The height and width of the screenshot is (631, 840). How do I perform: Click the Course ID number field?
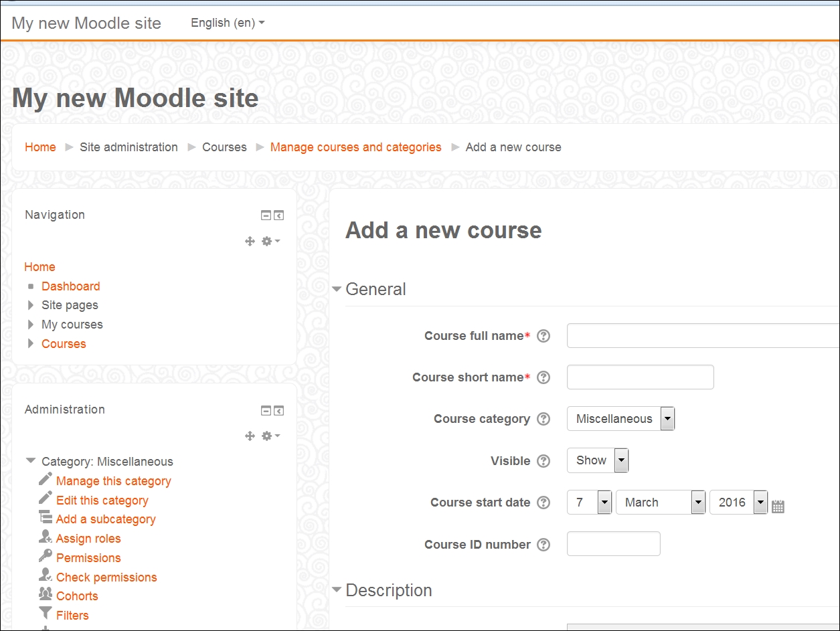coord(614,544)
